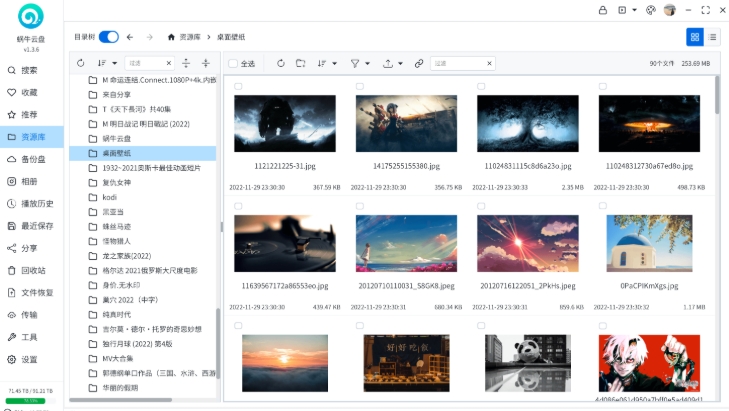Go forward with the right arrow
Viewport: 729px width, 411px height.
[x=149, y=37]
